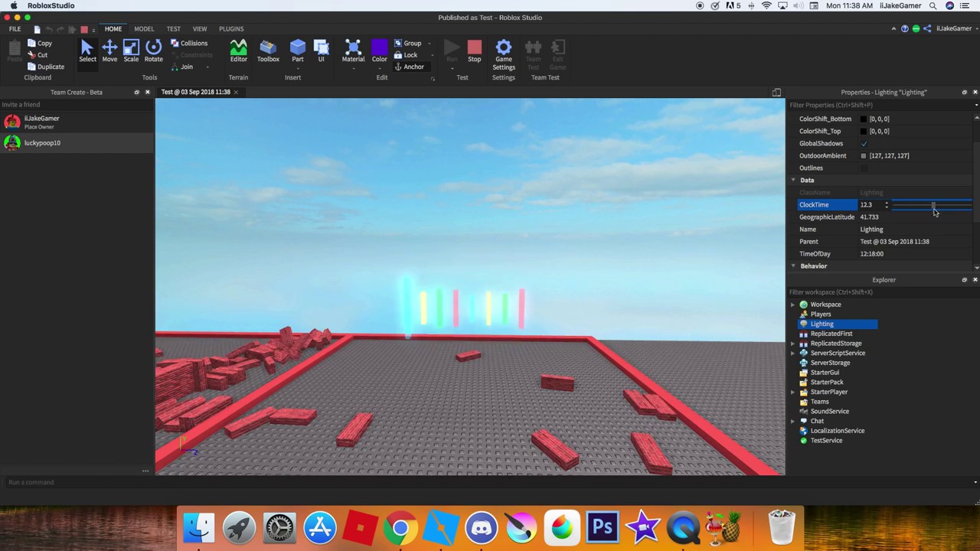Viewport: 980px width, 551px height.
Task: Switch to the TEST tab
Action: coord(174,29)
